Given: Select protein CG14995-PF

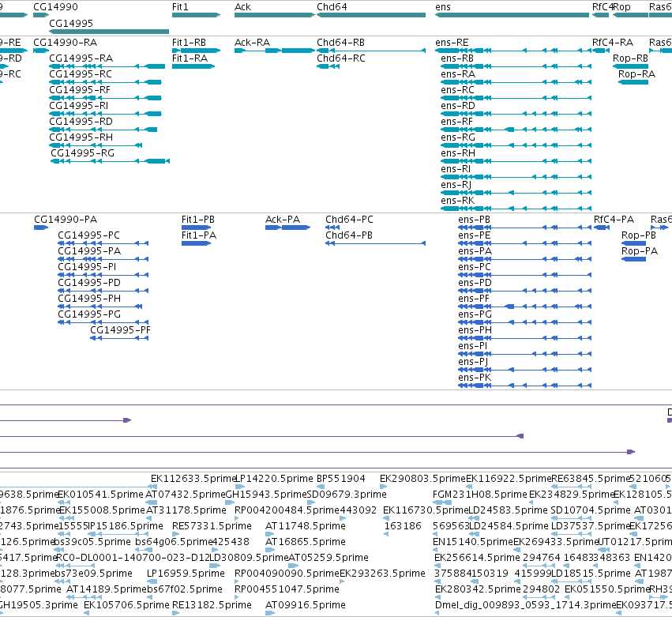Looking at the screenshot, I should (119, 338).
